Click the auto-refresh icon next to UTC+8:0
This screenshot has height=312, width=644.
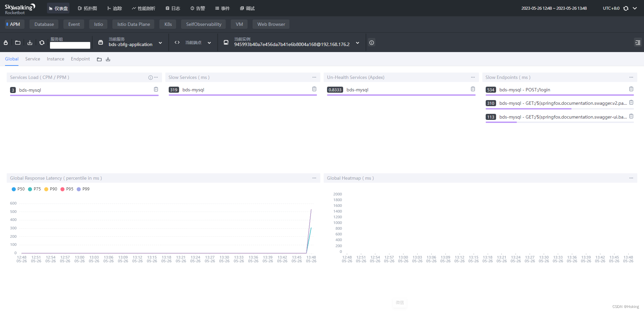click(x=626, y=8)
